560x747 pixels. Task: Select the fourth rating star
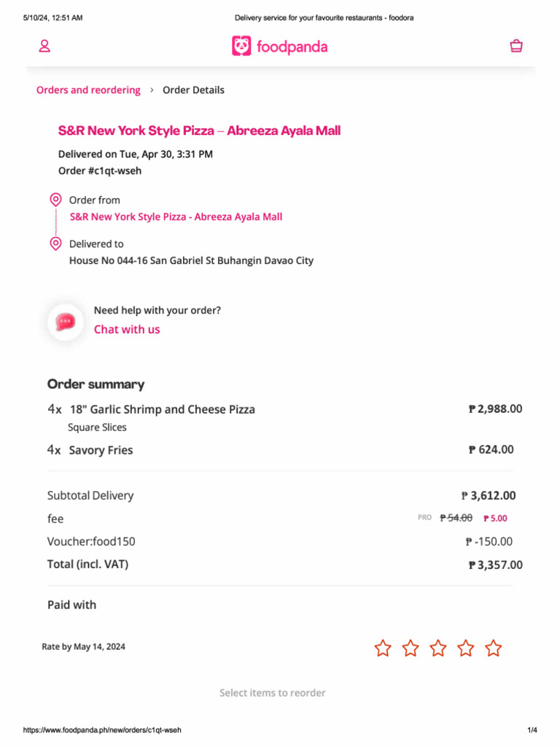(466, 648)
